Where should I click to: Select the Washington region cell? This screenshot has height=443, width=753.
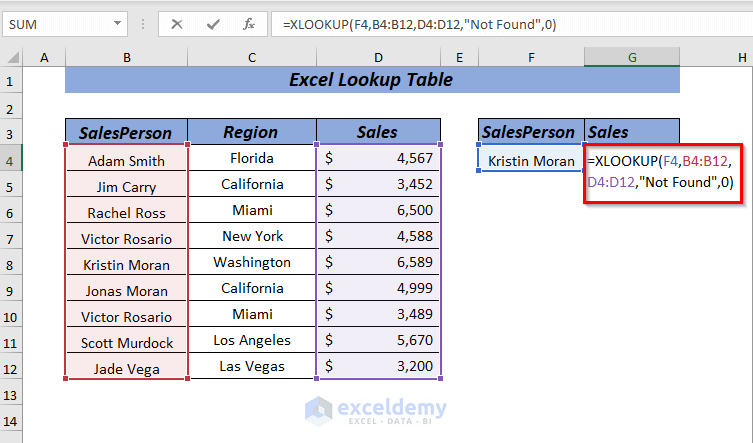point(252,262)
